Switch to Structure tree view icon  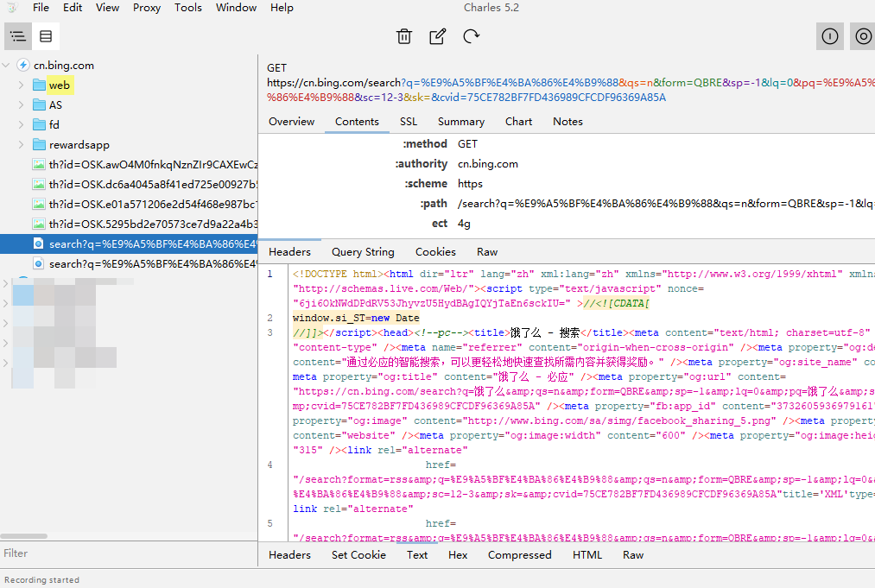point(18,36)
